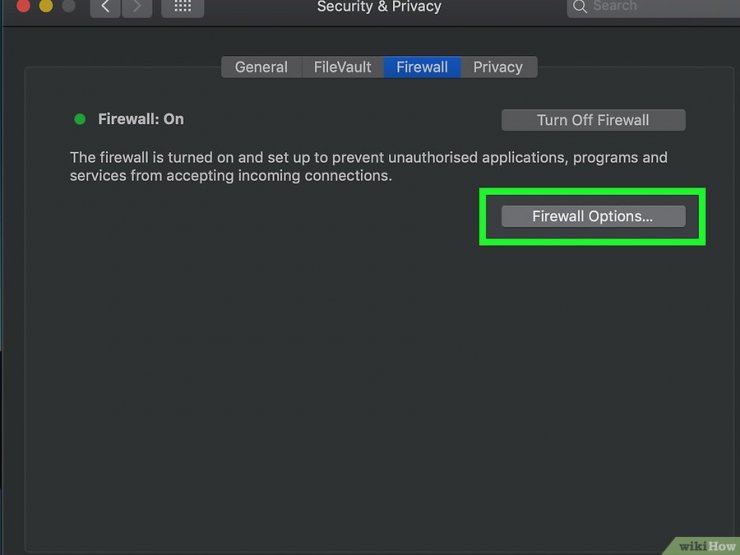Click the wikiHow watermark logo
Viewport: 740px width, 555px height.
pos(706,546)
